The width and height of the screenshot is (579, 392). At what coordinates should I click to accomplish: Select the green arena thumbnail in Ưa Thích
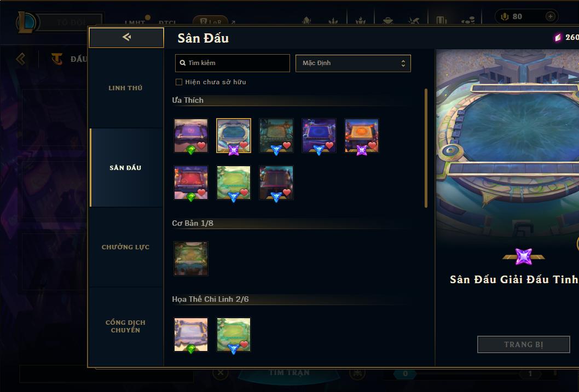(x=233, y=183)
